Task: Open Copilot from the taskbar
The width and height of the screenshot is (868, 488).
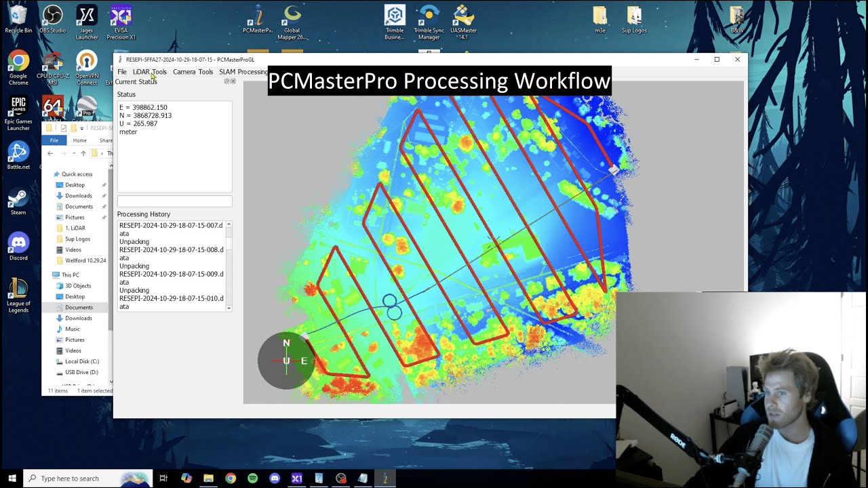Action: pos(186,479)
